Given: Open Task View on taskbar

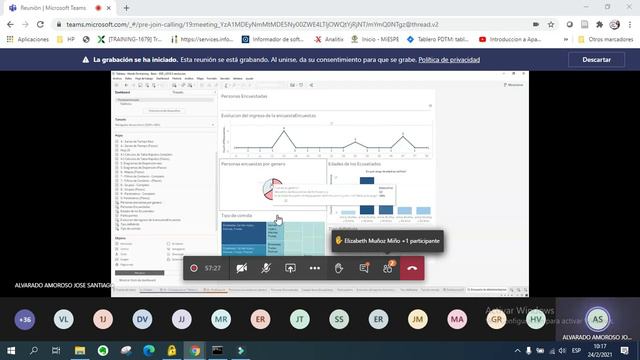Looking at the screenshot, I should pyautogui.click(x=56, y=351).
